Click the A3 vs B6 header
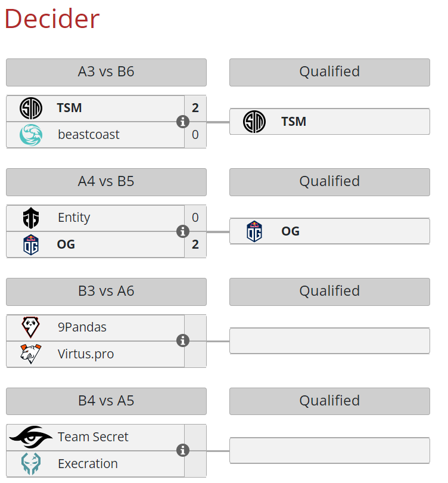 106,72
